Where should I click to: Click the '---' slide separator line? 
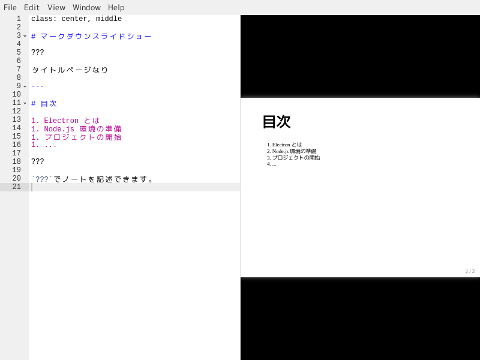(37, 86)
